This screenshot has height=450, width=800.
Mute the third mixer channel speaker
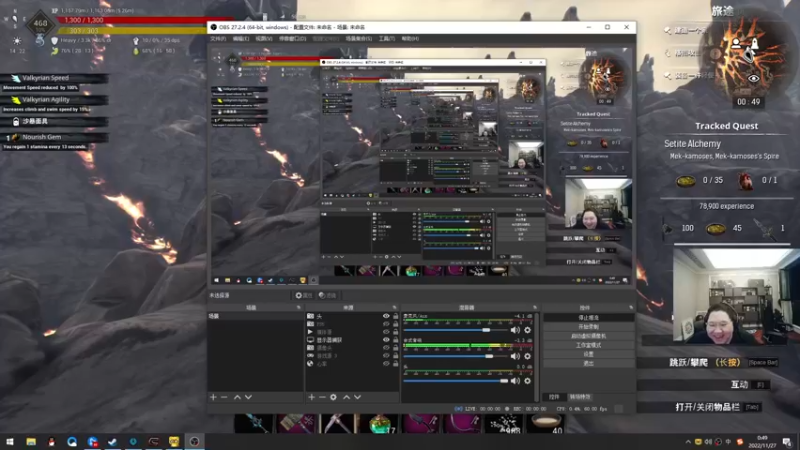pos(515,381)
